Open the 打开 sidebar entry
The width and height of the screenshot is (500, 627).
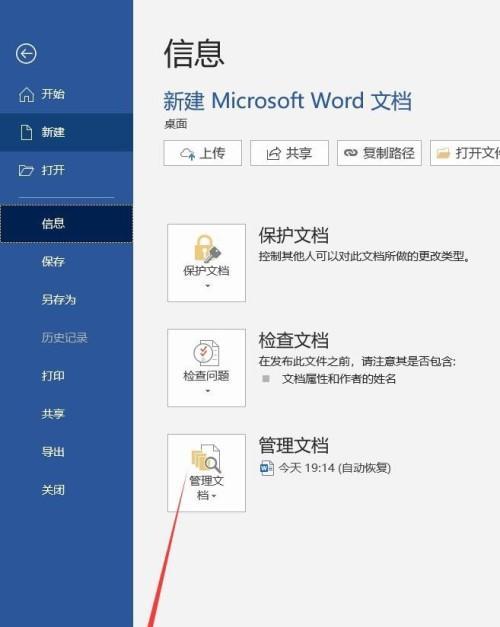point(66,170)
